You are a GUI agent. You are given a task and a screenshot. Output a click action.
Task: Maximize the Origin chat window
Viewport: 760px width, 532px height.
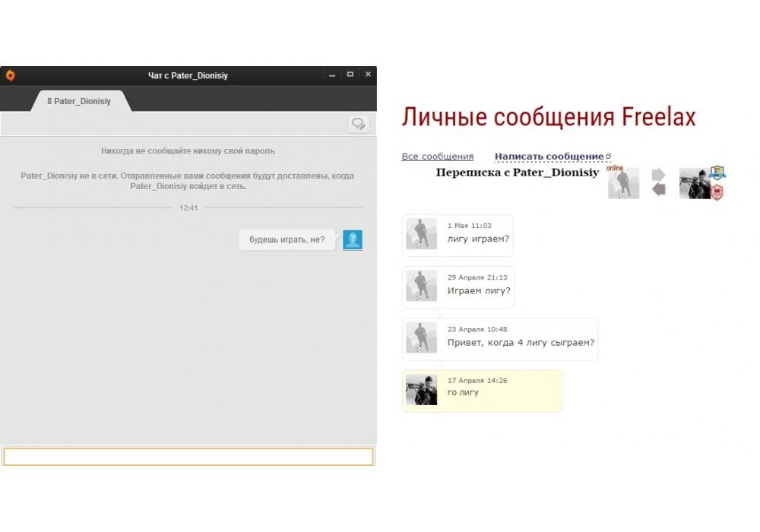(x=350, y=74)
